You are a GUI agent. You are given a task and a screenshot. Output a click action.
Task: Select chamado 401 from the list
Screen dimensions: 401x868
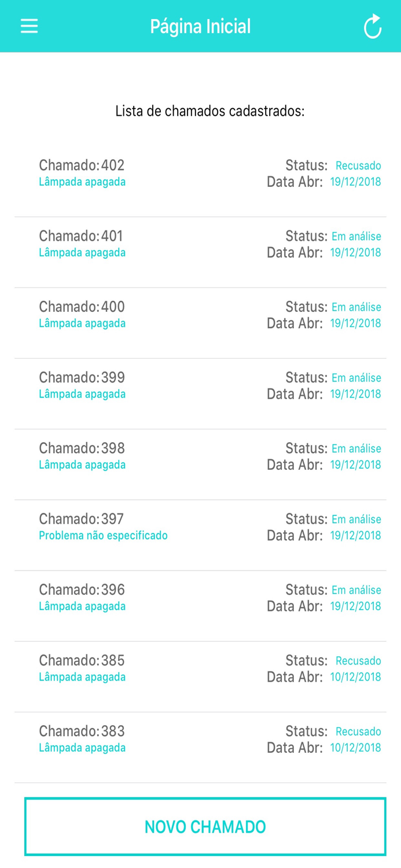(200, 244)
